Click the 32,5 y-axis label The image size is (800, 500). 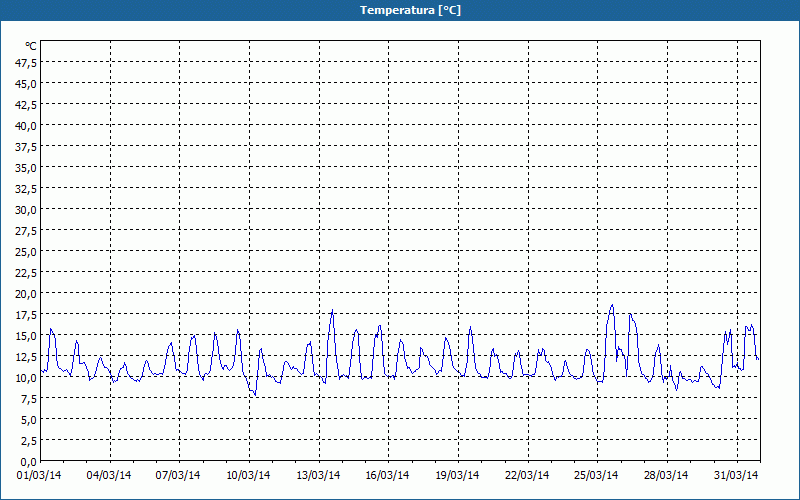pos(27,188)
